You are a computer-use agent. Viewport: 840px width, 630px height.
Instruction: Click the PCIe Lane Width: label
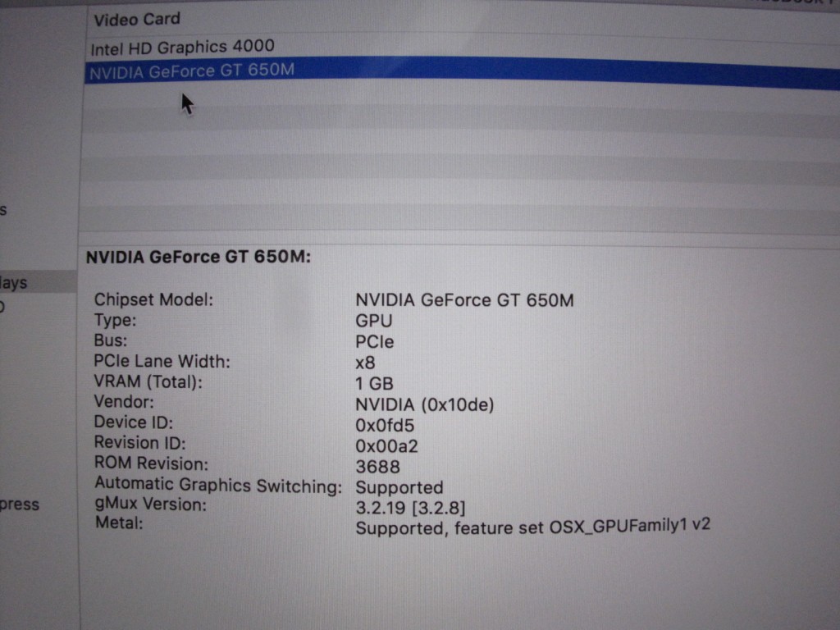pyautogui.click(x=162, y=362)
